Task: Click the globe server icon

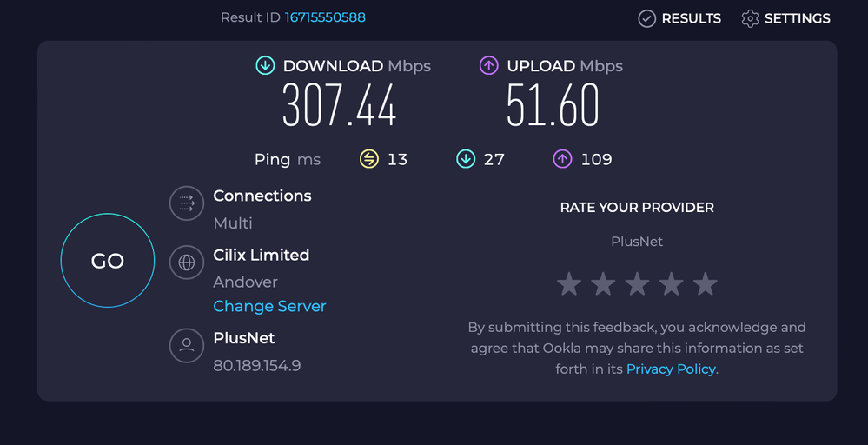Action: click(x=187, y=262)
